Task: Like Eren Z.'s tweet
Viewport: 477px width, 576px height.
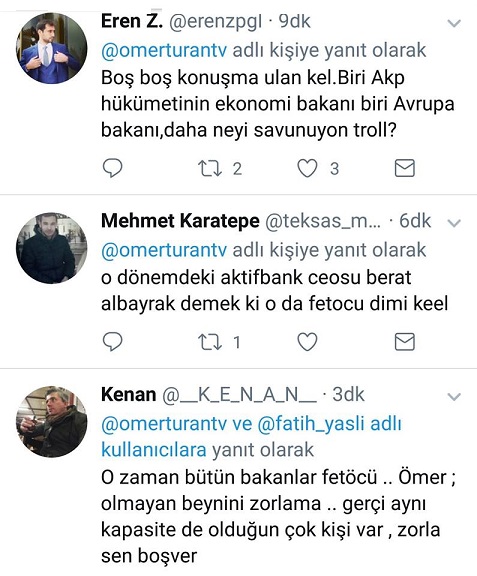Action: click(307, 169)
